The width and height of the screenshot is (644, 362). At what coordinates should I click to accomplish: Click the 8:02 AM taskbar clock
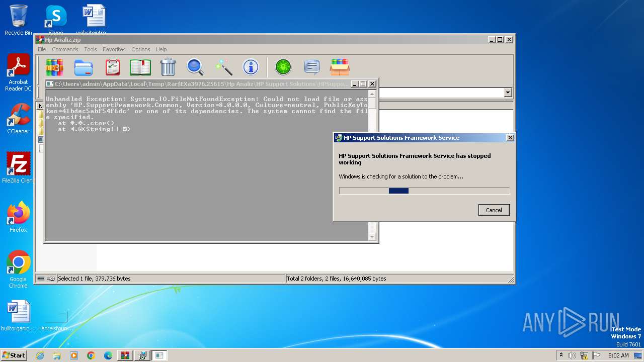618,355
